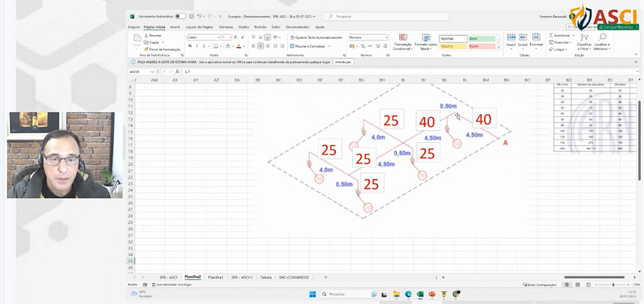Viewport: 644px width, 304px height.
Task: Apply the Ruim cell style
Action: tap(482, 46)
